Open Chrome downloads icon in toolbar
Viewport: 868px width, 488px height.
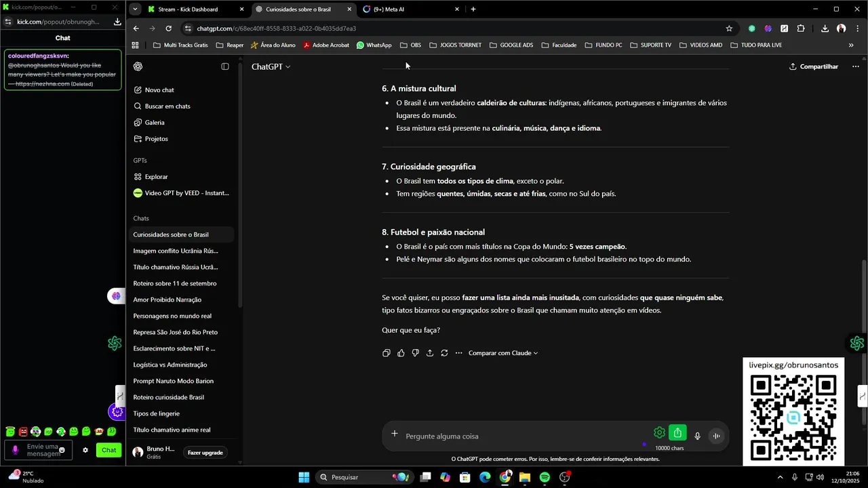(x=825, y=28)
